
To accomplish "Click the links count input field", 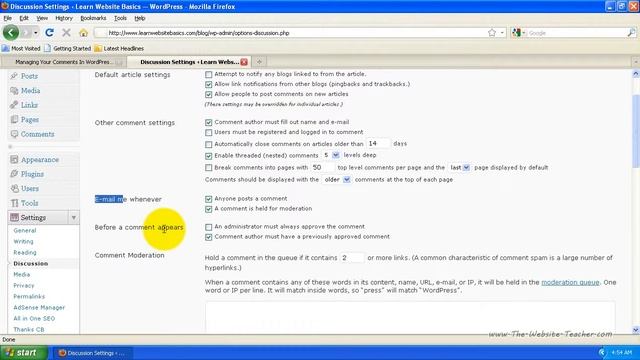I will click(x=352, y=258).
